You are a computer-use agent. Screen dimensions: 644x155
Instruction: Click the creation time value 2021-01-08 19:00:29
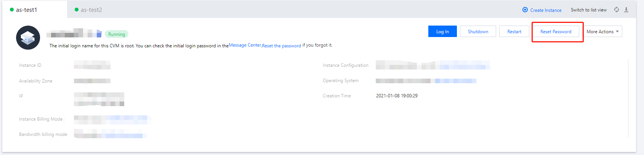(x=397, y=96)
